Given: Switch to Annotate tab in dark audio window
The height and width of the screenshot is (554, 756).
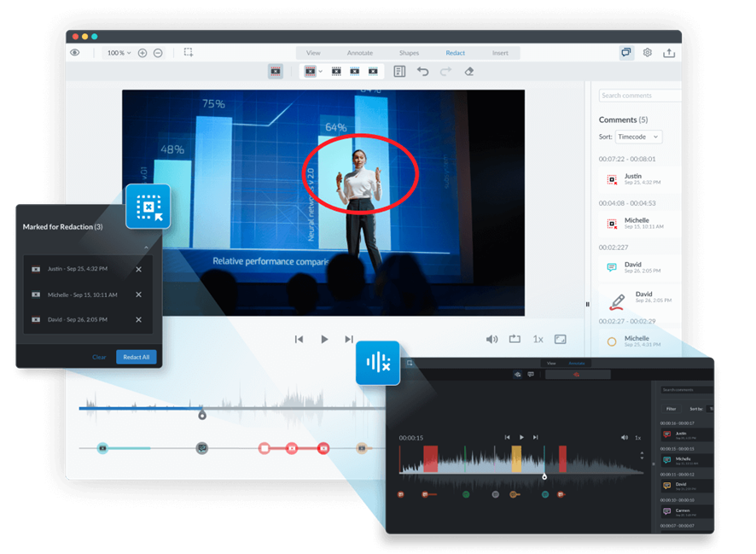Looking at the screenshot, I should point(577,364).
